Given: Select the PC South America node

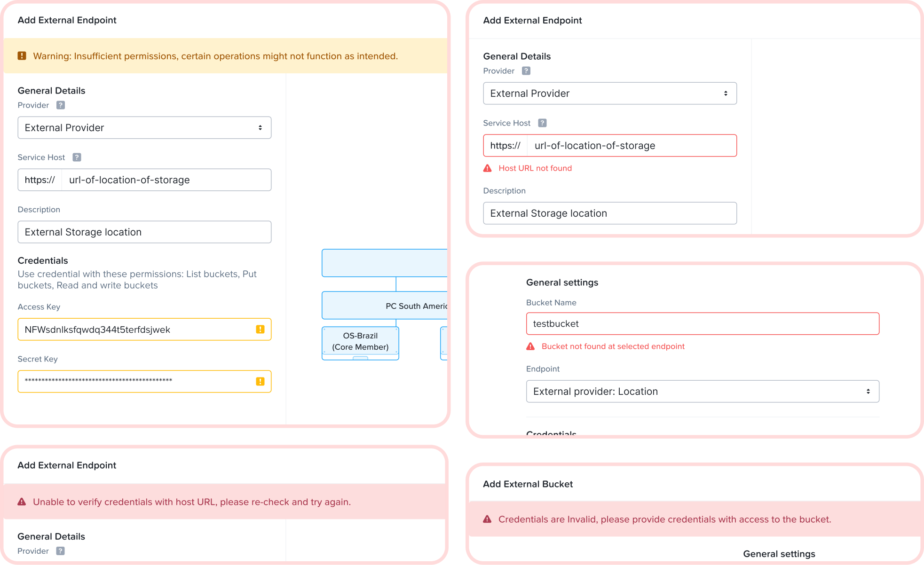Looking at the screenshot, I should 385,306.
